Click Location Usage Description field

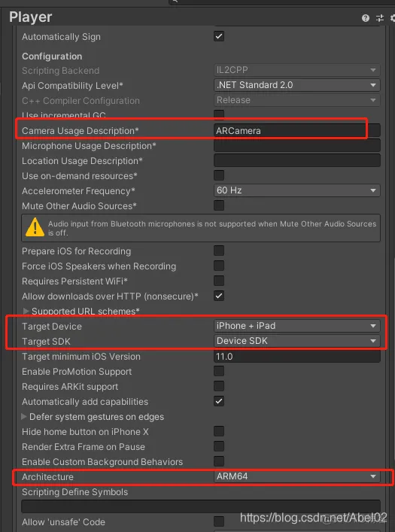tap(297, 160)
